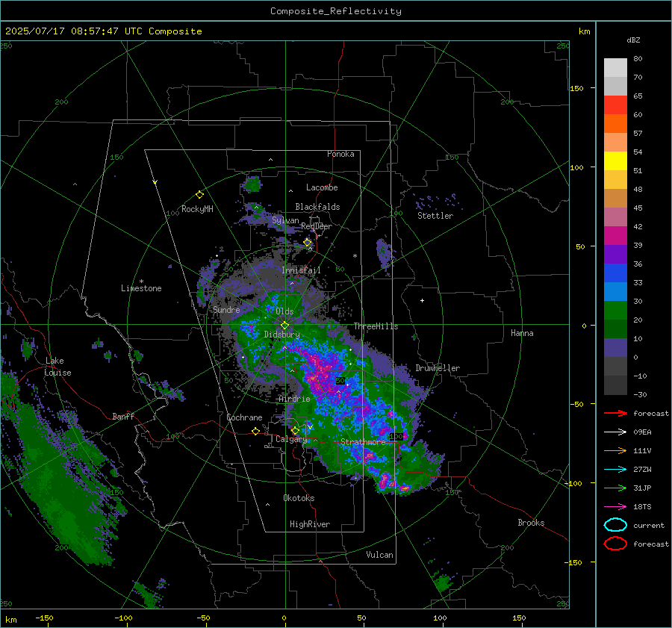Image resolution: width=672 pixels, height=628 pixels.
Task: Click the green 31JP arrow legend icon
Action: [615, 488]
